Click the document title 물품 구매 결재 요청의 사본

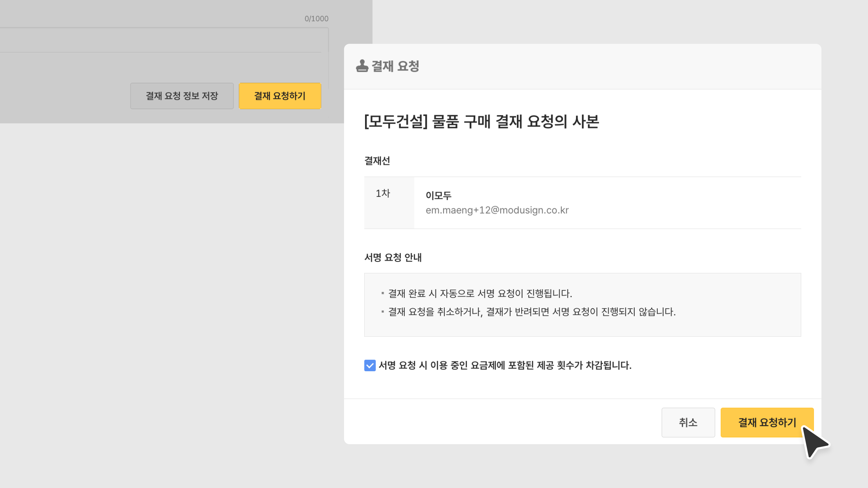[x=481, y=121]
